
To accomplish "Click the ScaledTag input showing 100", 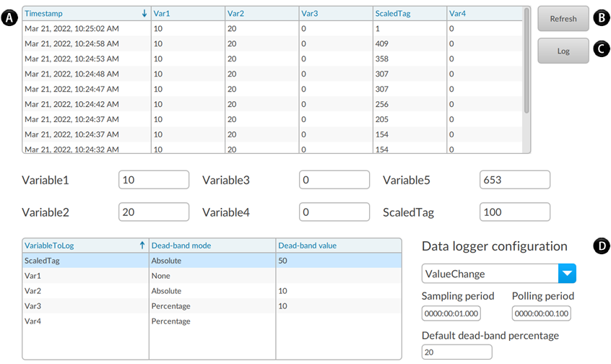I will [x=514, y=212].
